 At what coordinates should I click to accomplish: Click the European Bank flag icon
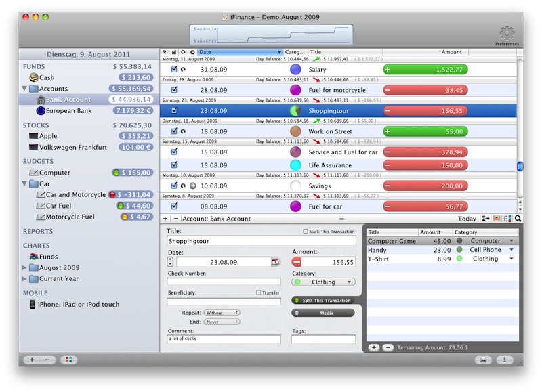point(41,111)
